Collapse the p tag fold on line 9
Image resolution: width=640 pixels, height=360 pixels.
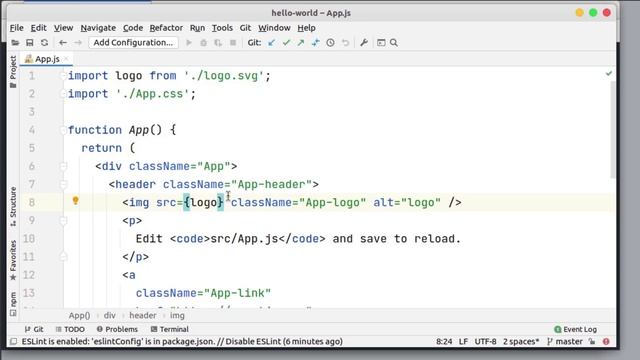[63, 220]
